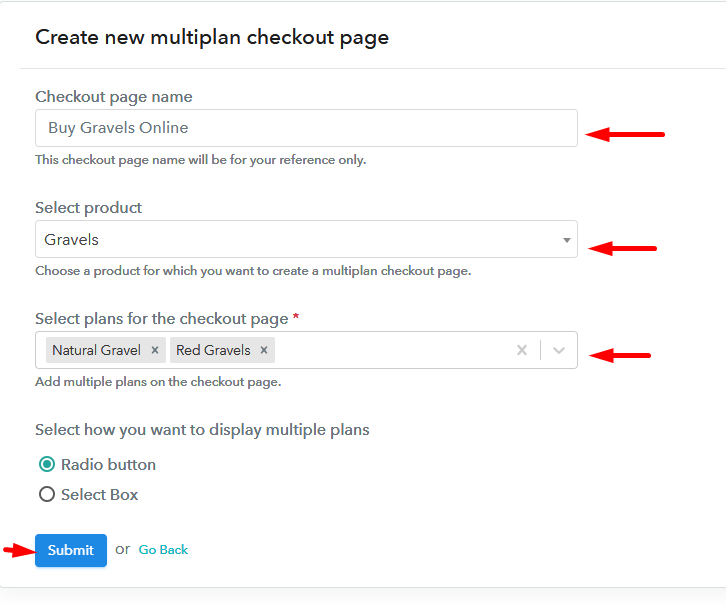The image size is (726, 604).
Task: Remove the Natural Gravel plan tag
Action: pos(155,350)
